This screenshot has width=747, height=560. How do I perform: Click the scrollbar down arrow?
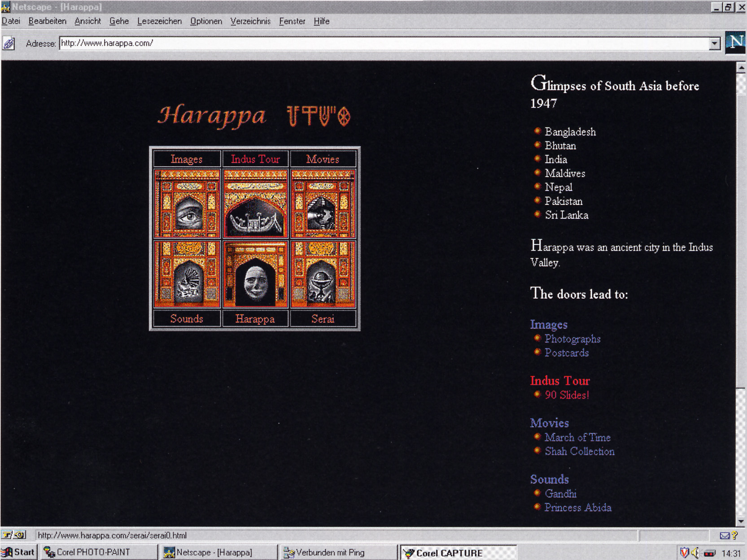pyautogui.click(x=741, y=521)
